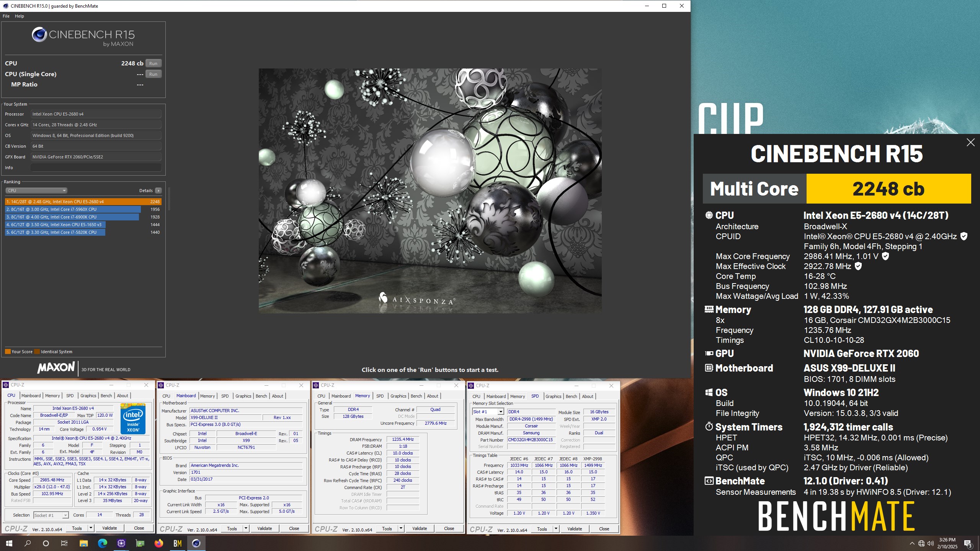Select the i7-6900K ranking row

83,217
